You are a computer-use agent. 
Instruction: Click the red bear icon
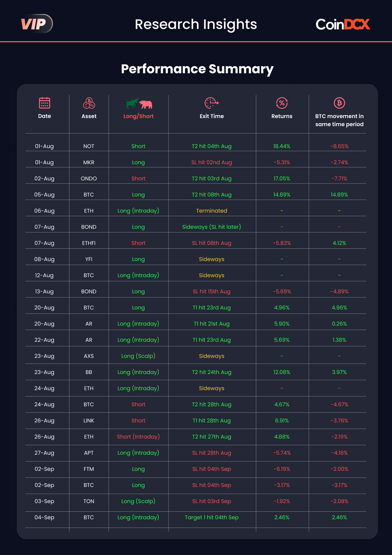pyautogui.click(x=146, y=104)
